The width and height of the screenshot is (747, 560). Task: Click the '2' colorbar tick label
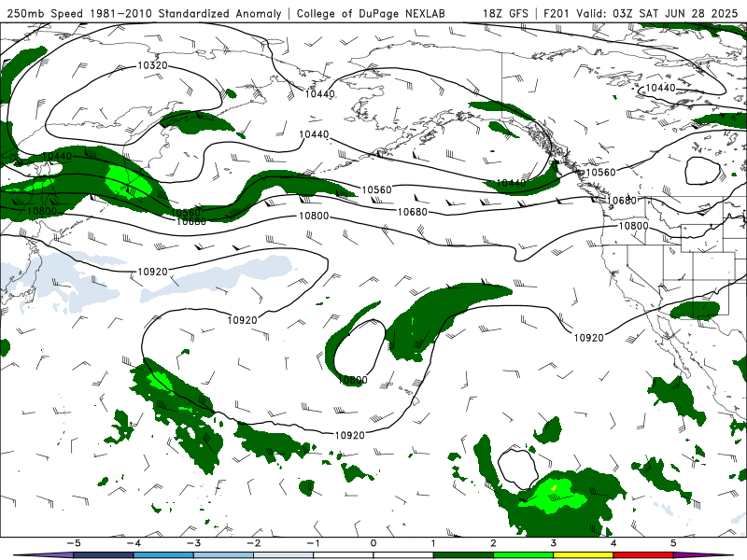pyautogui.click(x=494, y=543)
